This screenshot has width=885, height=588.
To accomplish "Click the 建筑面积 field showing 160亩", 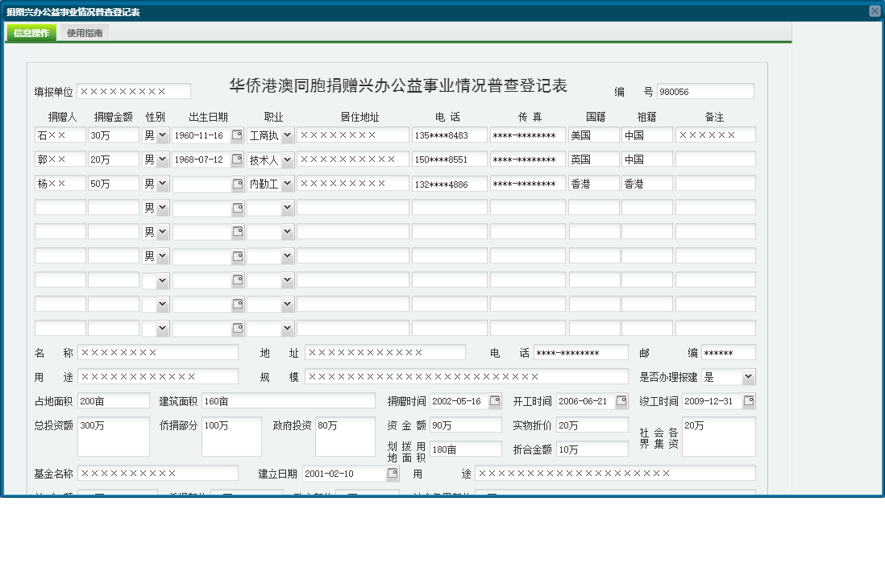I will click(x=289, y=401).
